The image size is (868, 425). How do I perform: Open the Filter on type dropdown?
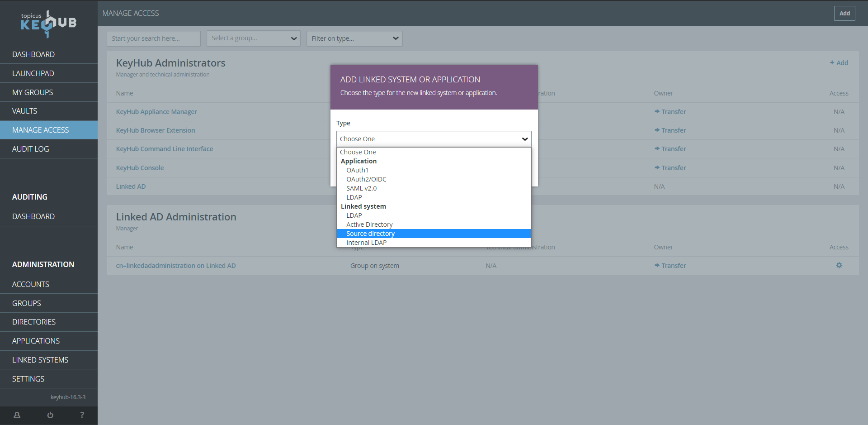[x=354, y=38]
